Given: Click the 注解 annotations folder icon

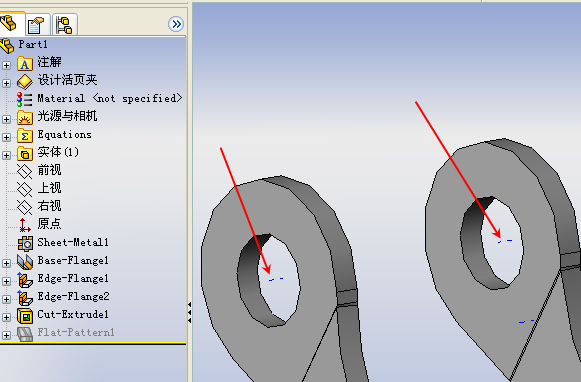Looking at the screenshot, I should click(25, 64).
